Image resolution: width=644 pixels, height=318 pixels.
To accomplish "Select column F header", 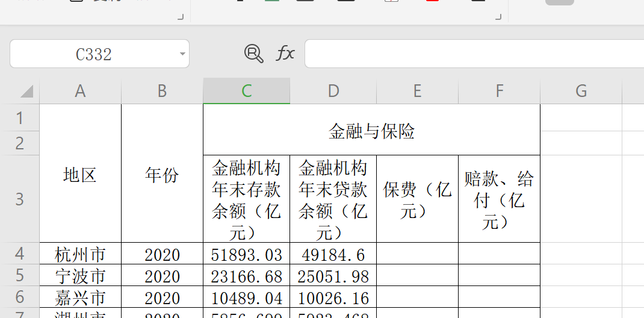I will pos(499,91).
